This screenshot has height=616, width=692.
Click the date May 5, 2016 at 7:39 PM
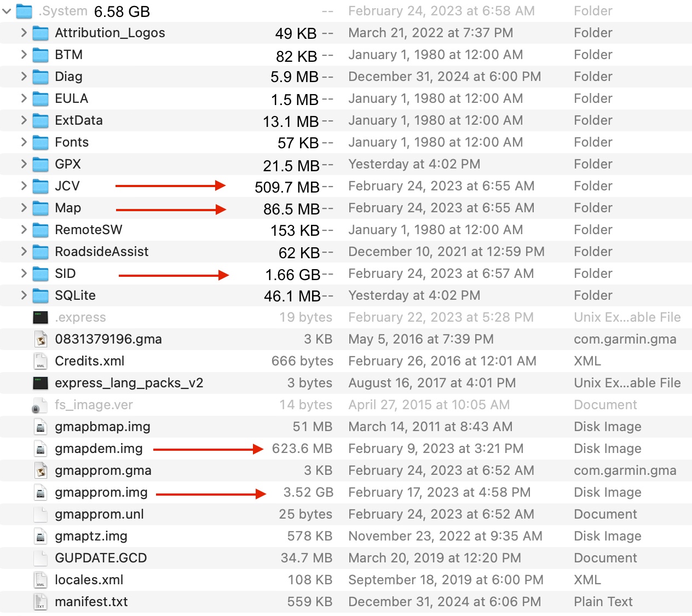(x=421, y=339)
